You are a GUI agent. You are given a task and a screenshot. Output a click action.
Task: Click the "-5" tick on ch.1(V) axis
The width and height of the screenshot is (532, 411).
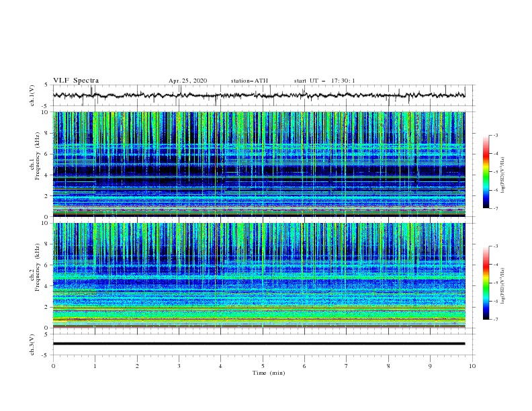coord(45,106)
